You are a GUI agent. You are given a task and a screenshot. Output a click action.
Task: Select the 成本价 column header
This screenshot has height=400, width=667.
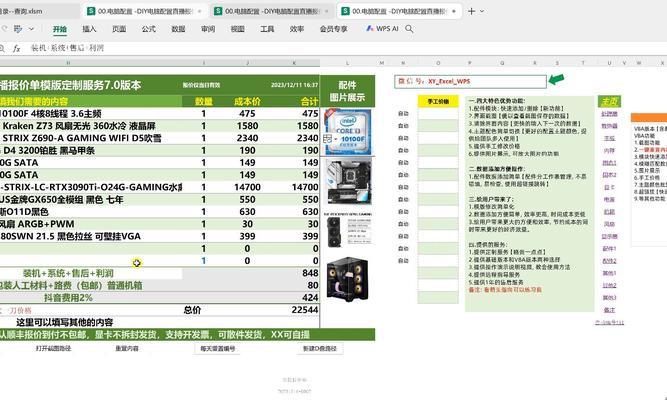click(x=247, y=101)
